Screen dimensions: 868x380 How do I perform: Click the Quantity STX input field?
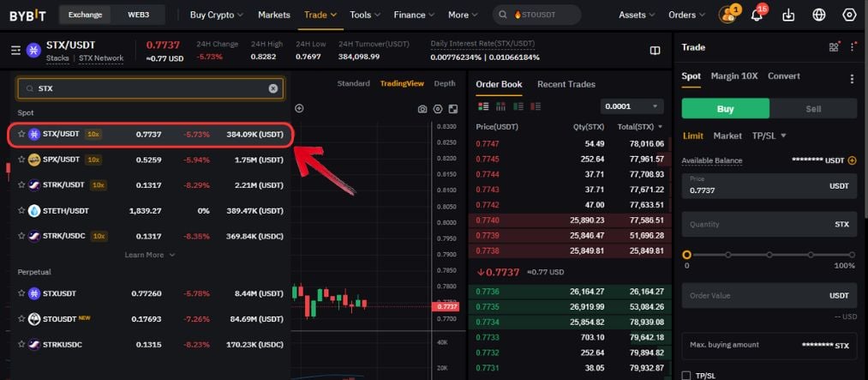point(769,225)
